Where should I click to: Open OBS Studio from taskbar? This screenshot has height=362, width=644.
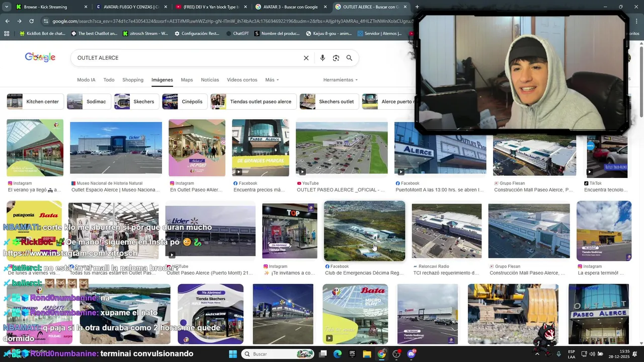pyautogui.click(x=396, y=354)
